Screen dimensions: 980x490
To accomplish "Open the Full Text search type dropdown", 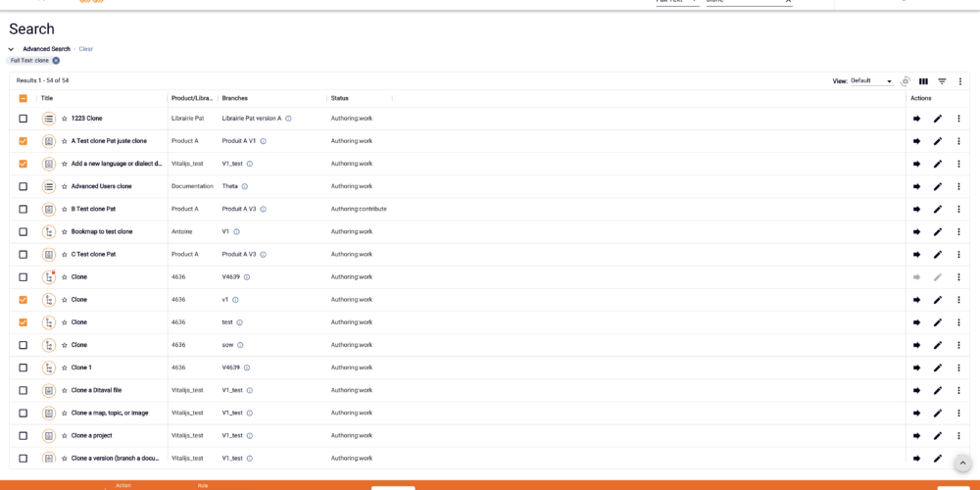I will pos(677,3).
